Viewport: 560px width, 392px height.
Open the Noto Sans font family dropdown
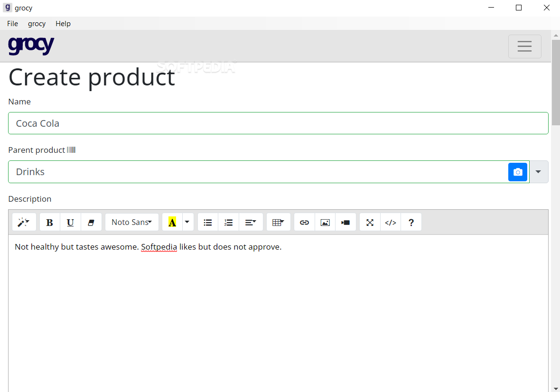[x=132, y=222]
